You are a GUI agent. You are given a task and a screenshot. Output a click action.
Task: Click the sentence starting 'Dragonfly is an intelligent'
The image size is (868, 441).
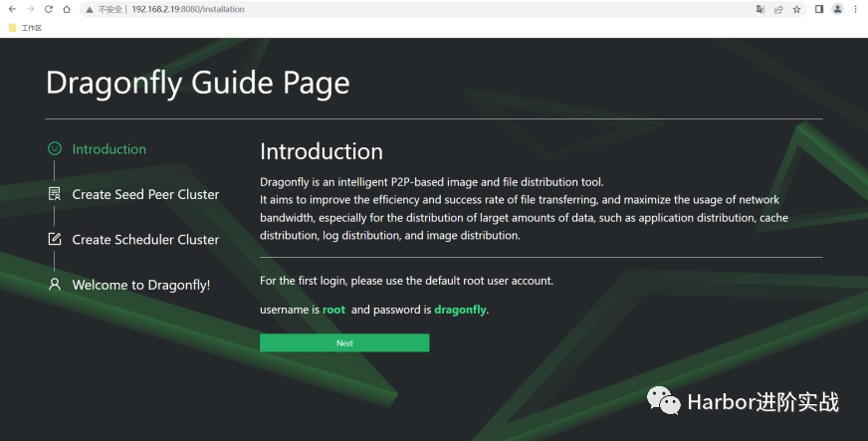432,182
